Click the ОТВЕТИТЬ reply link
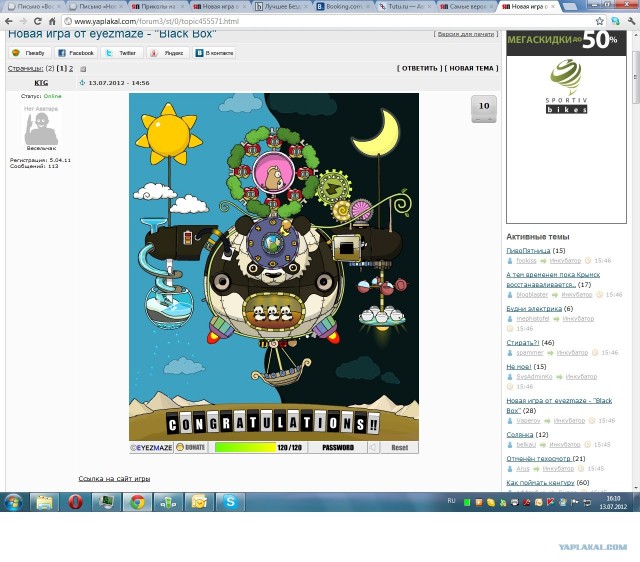The width and height of the screenshot is (640, 562). tap(418, 69)
